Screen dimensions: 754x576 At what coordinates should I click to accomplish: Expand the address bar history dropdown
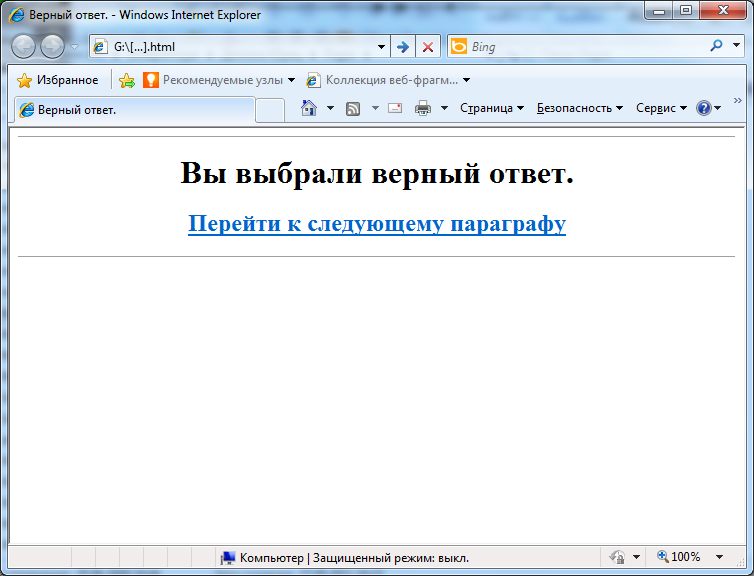pos(381,47)
